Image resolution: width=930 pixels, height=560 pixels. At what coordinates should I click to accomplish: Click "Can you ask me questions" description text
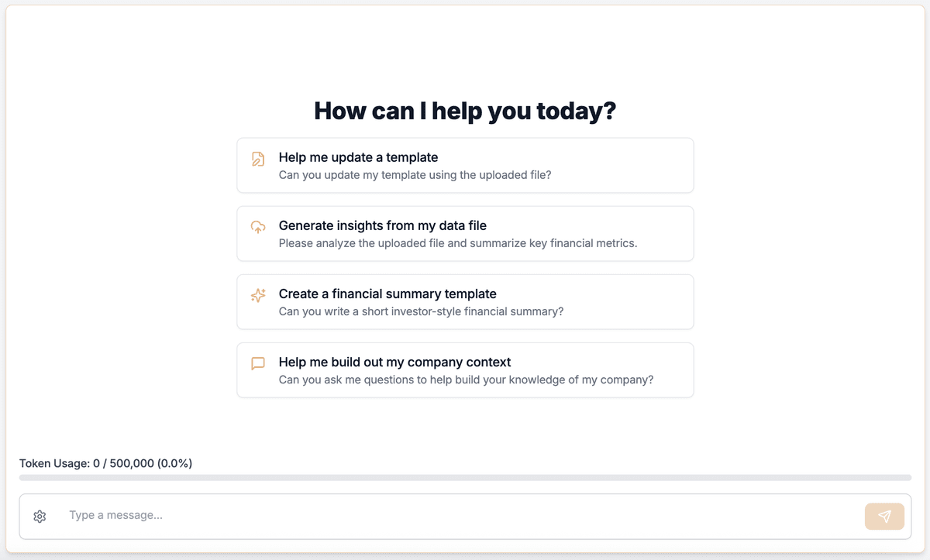click(x=466, y=380)
